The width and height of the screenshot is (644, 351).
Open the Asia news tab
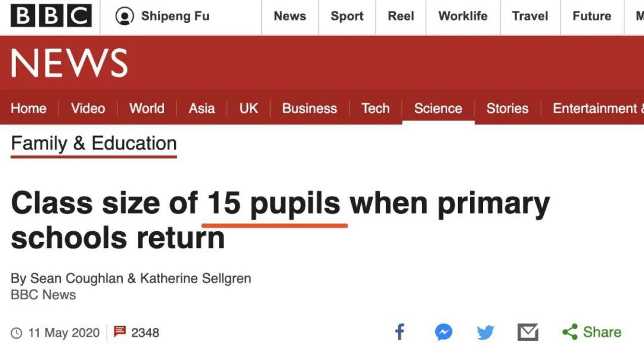point(202,108)
